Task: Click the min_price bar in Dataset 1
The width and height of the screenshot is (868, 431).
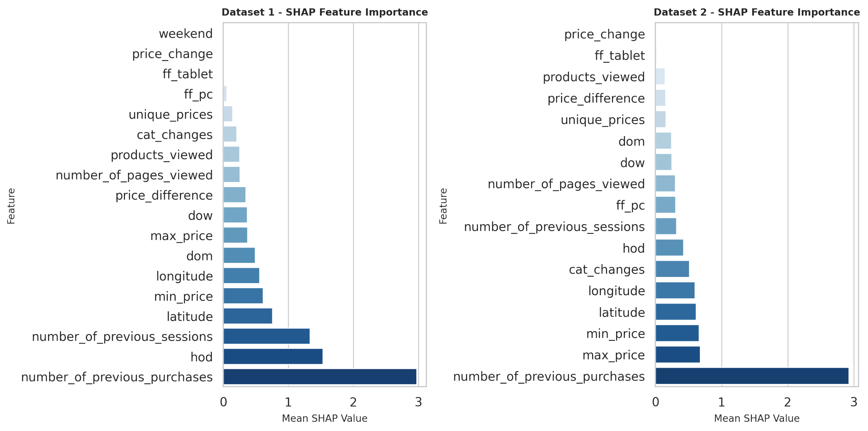Action: coord(243,296)
